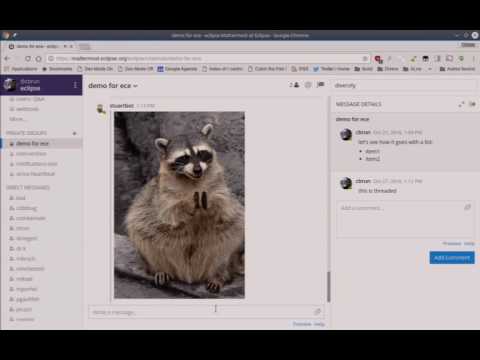The height and width of the screenshot is (360, 480).
Task: Click the Add Comment button
Action: point(452,258)
